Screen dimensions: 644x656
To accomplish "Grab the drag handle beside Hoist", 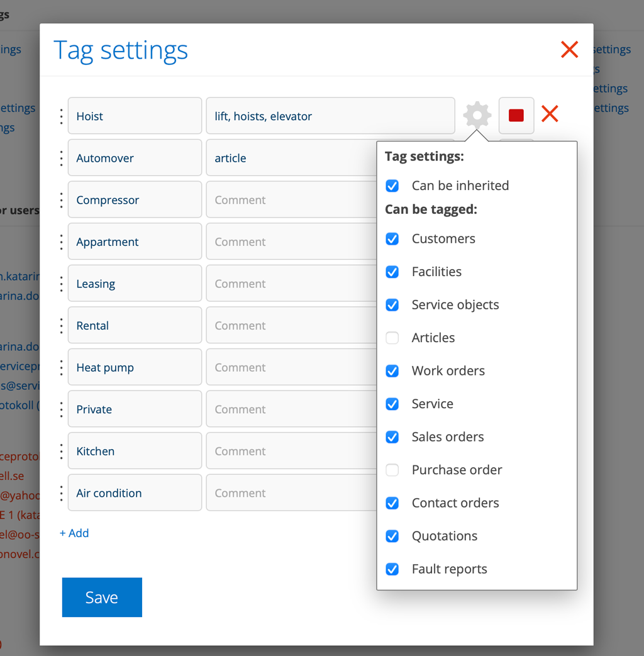I will coord(61,116).
